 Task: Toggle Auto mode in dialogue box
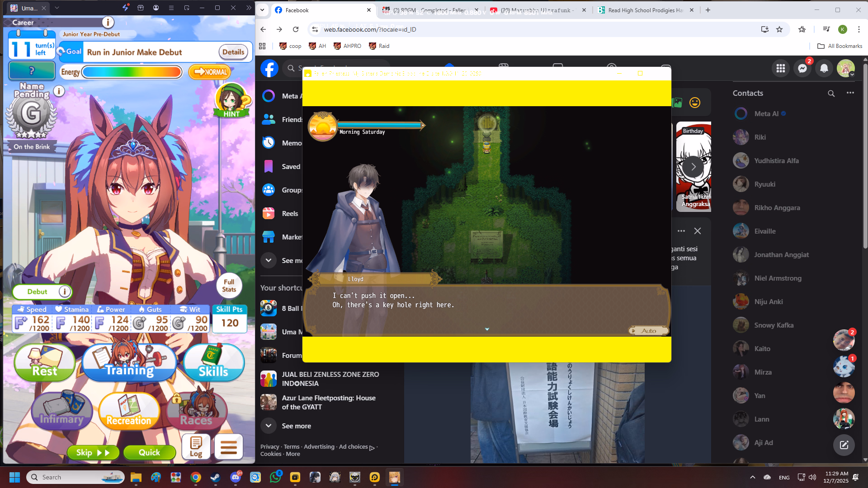click(x=648, y=331)
